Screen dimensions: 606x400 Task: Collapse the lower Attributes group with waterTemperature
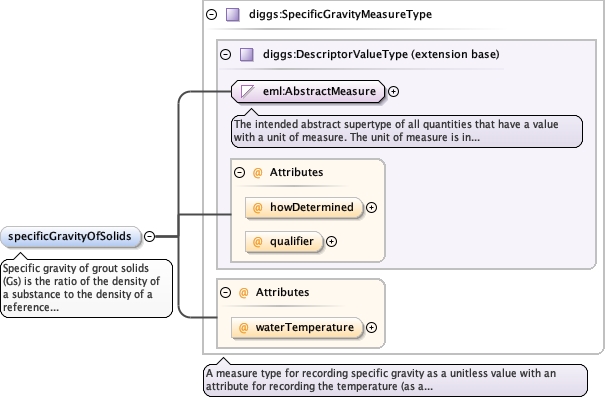(226, 292)
